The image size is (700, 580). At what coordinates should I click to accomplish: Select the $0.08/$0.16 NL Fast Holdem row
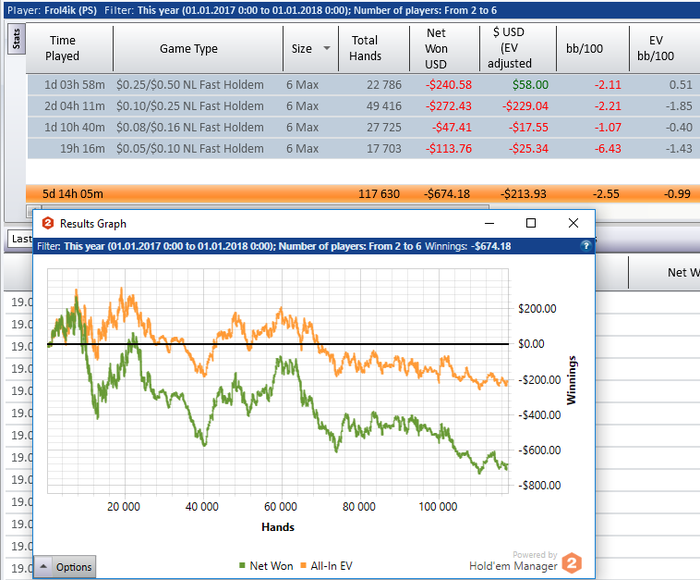click(363, 127)
